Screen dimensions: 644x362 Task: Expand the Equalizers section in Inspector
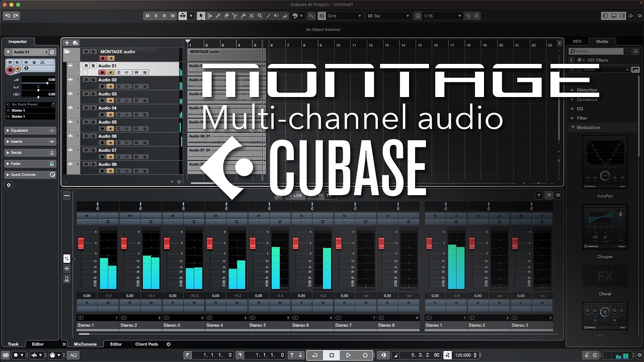pos(30,131)
